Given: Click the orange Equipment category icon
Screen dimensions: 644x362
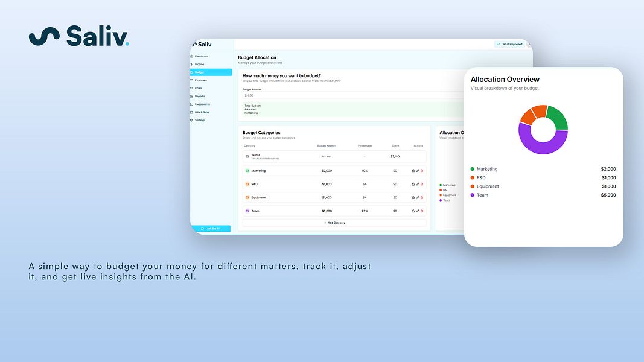Looking at the screenshot, I should [247, 198].
